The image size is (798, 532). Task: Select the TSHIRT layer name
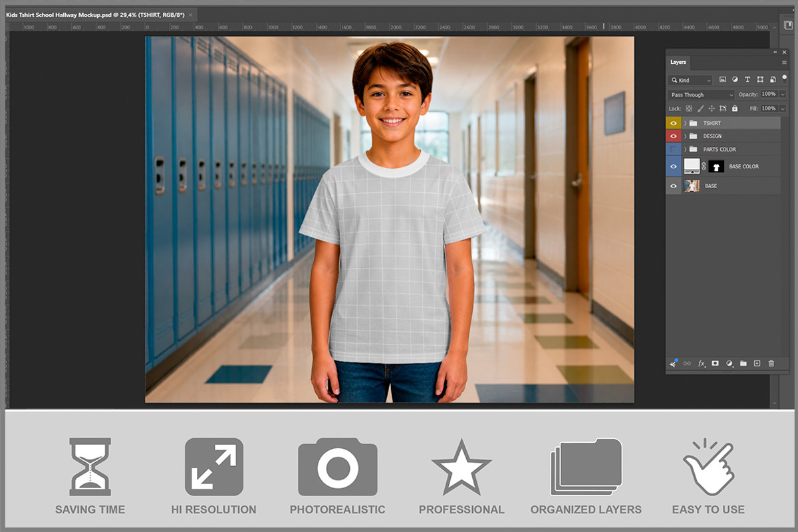coord(712,123)
